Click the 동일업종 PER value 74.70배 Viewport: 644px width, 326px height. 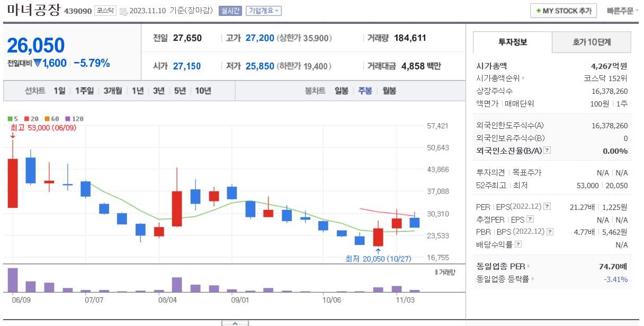click(x=613, y=266)
